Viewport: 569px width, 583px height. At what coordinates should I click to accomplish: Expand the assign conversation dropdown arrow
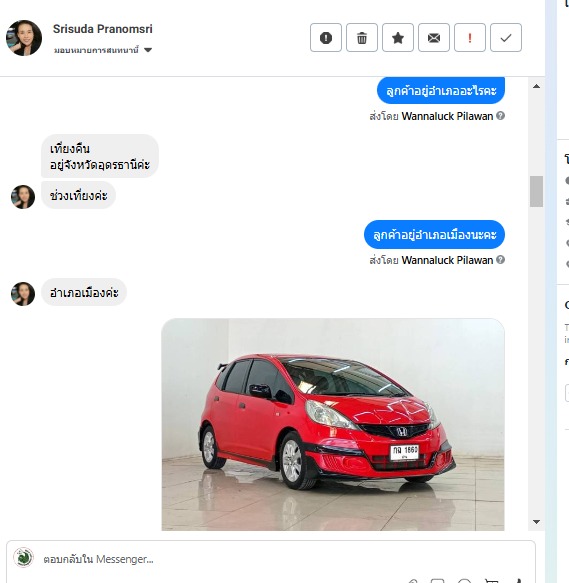[148, 50]
